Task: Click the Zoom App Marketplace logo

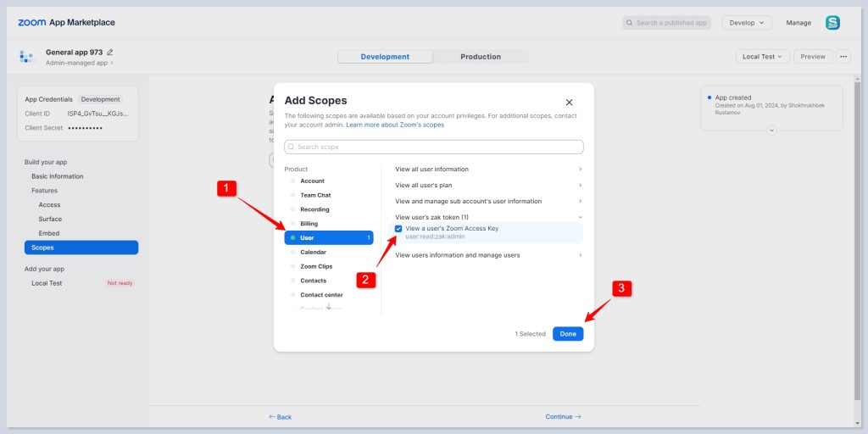Action: pyautogui.click(x=66, y=23)
